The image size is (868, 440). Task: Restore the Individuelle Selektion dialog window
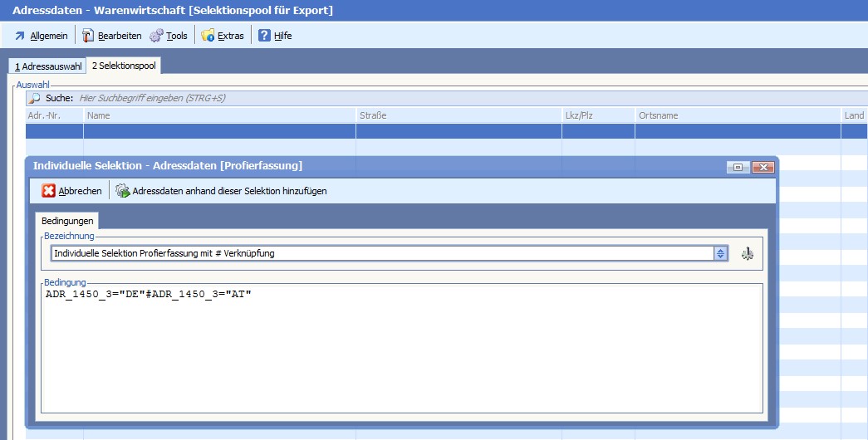(737, 167)
